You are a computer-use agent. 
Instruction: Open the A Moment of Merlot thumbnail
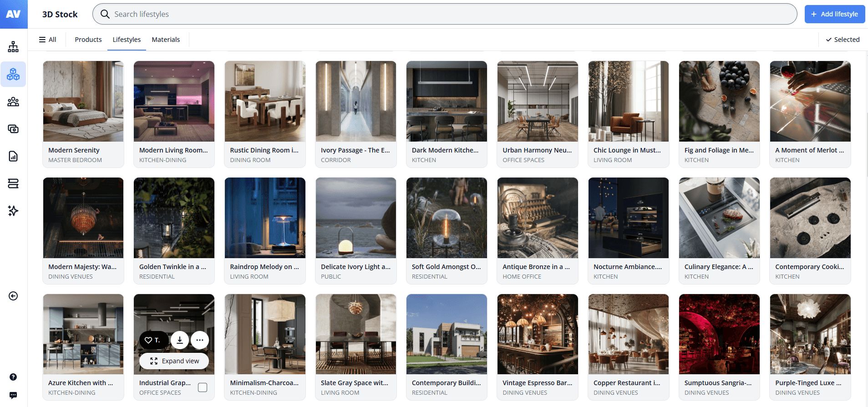[x=810, y=102]
